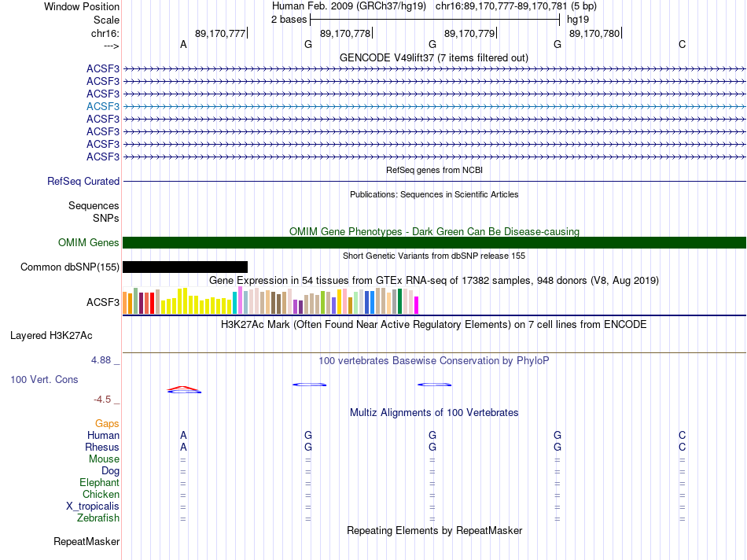Click the Rhesus alignment row label

pos(102,447)
